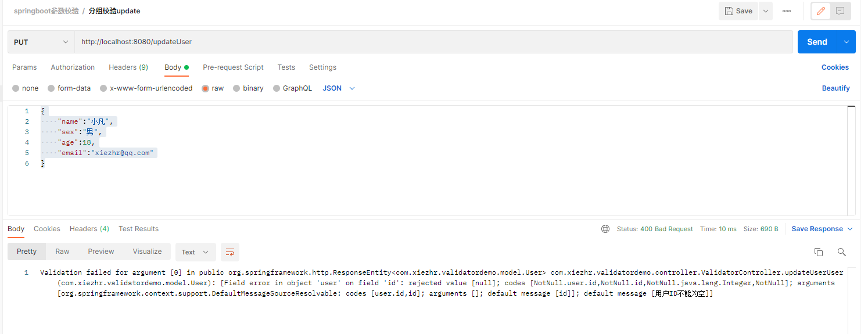
Task: Expand the Send button dropdown arrow
Action: [x=847, y=42]
